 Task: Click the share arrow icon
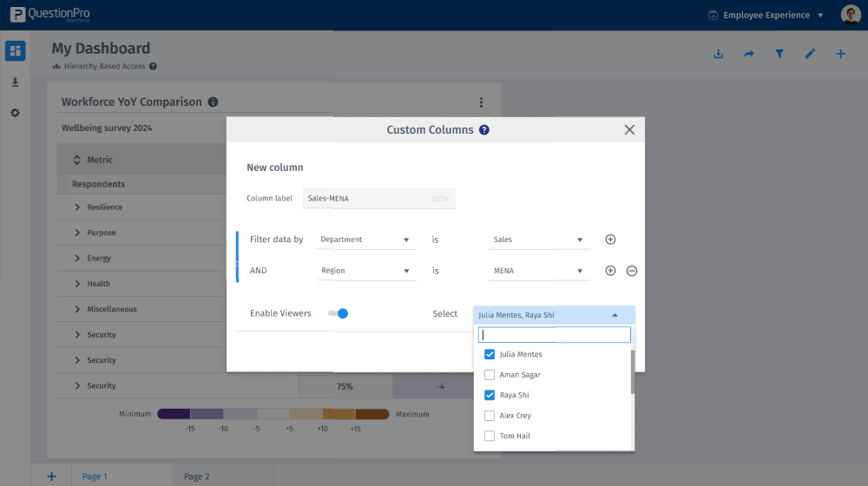pyautogui.click(x=748, y=55)
